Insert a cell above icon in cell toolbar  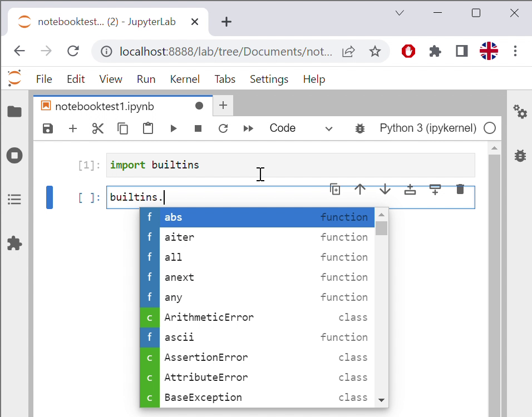(x=410, y=189)
